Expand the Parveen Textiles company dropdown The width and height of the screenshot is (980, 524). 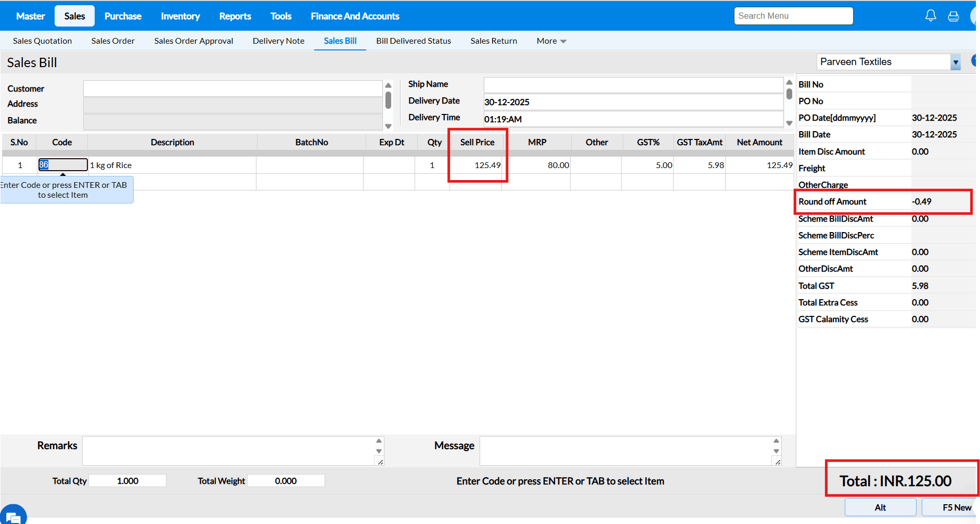(x=955, y=62)
